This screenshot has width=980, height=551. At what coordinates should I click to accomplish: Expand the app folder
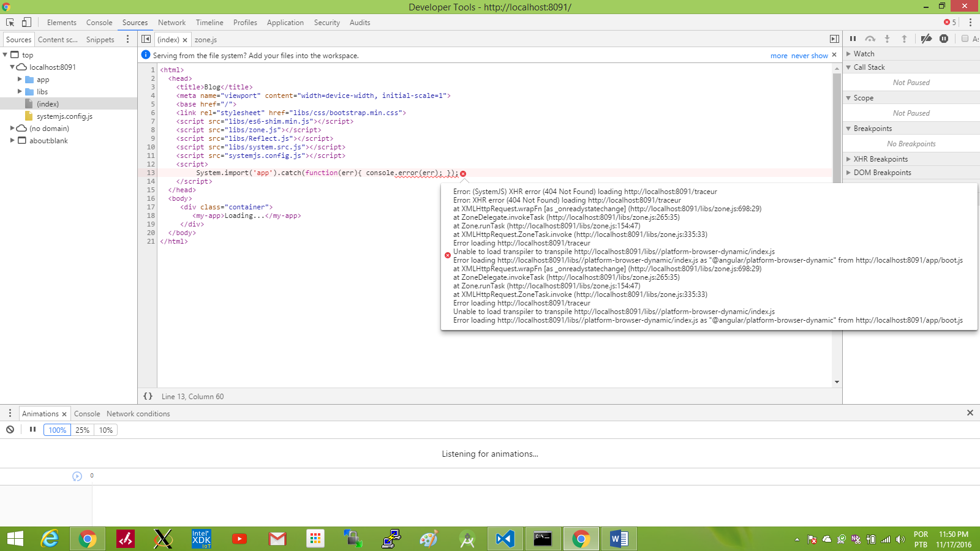[x=20, y=80]
